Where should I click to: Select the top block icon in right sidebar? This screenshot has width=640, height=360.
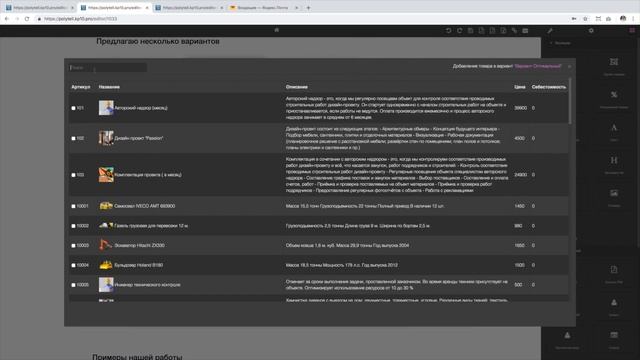pos(614,62)
